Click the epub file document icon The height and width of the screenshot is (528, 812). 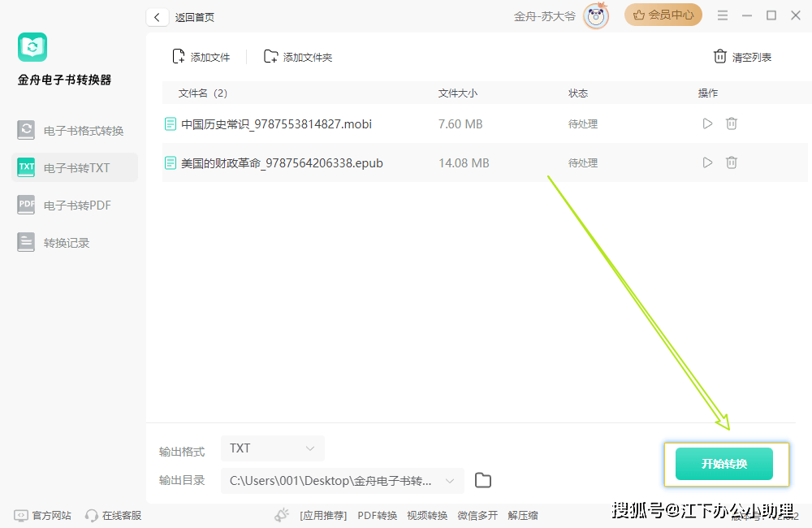(171, 163)
